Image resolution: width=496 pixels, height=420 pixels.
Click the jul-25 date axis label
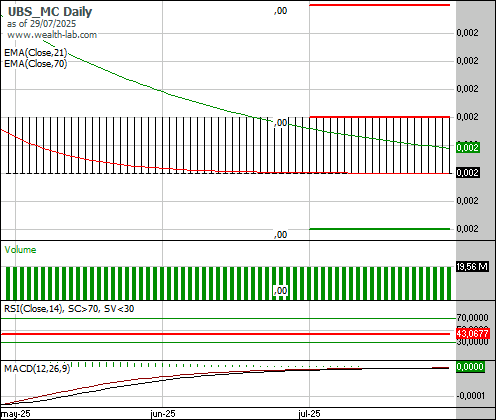tap(309, 414)
